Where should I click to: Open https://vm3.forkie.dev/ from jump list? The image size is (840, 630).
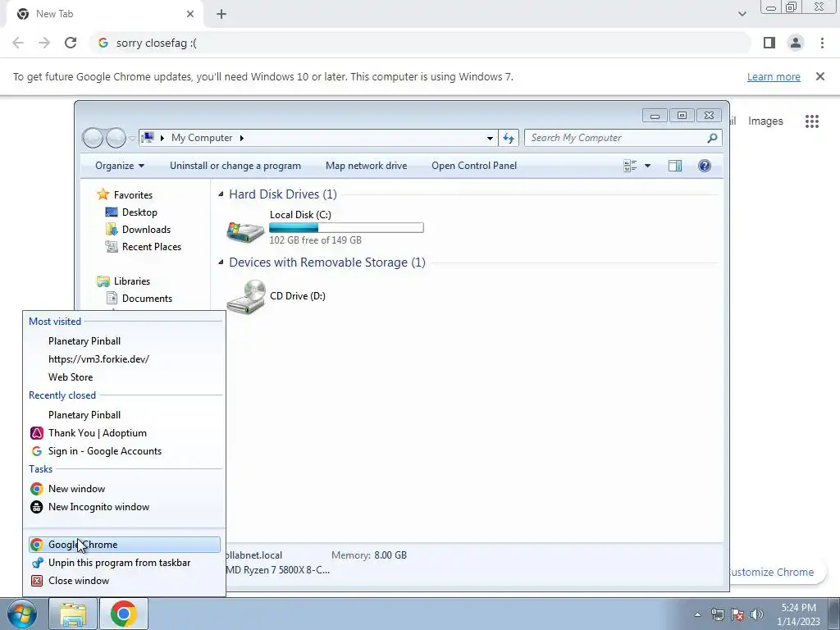click(98, 359)
